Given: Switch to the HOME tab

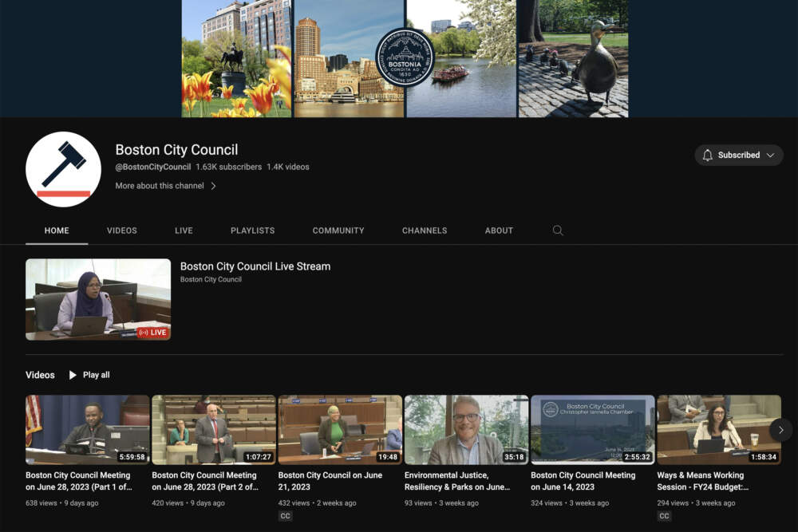Looking at the screenshot, I should click(x=57, y=231).
